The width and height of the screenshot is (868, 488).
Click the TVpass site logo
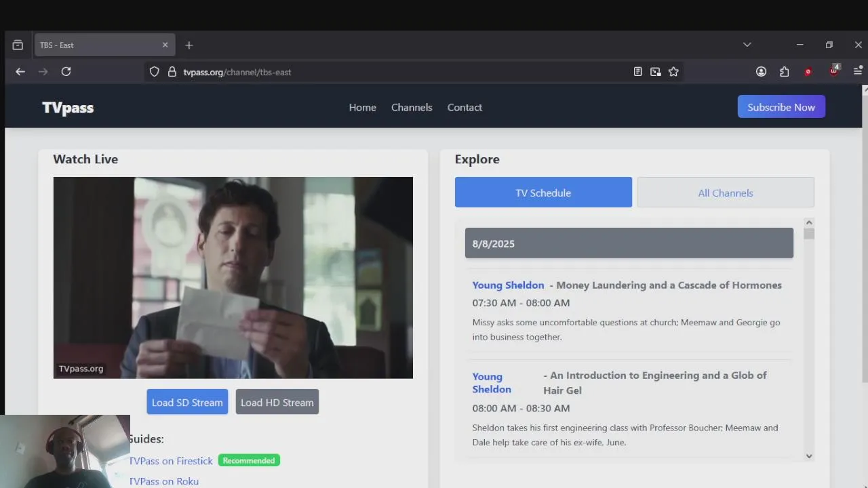click(68, 108)
